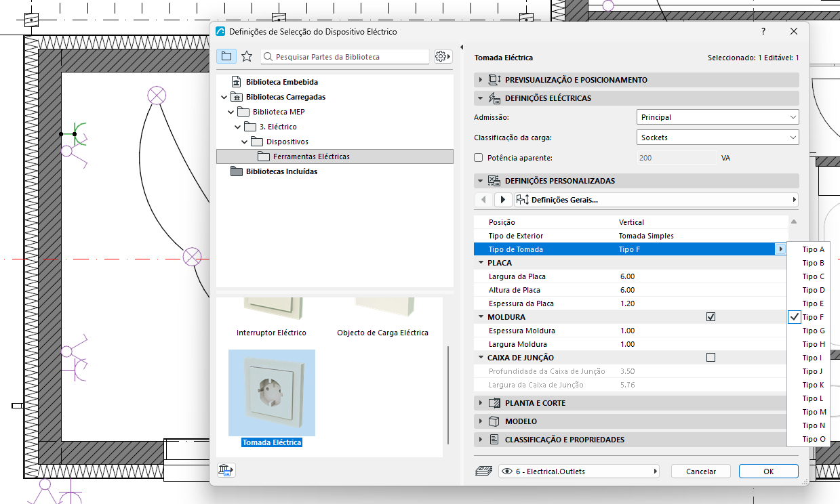
Task: Select the Objecto de Carga Eléctrica thumbnail
Action: click(382, 317)
